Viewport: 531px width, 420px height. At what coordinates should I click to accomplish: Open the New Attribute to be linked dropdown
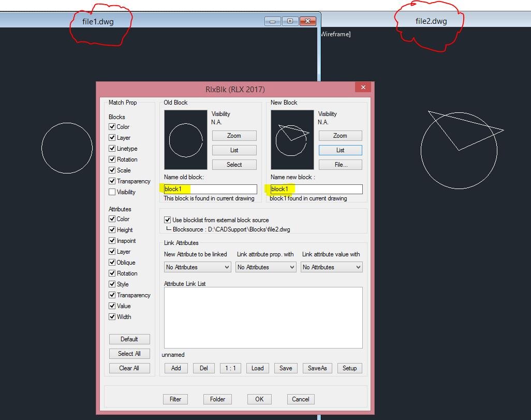[197, 267]
